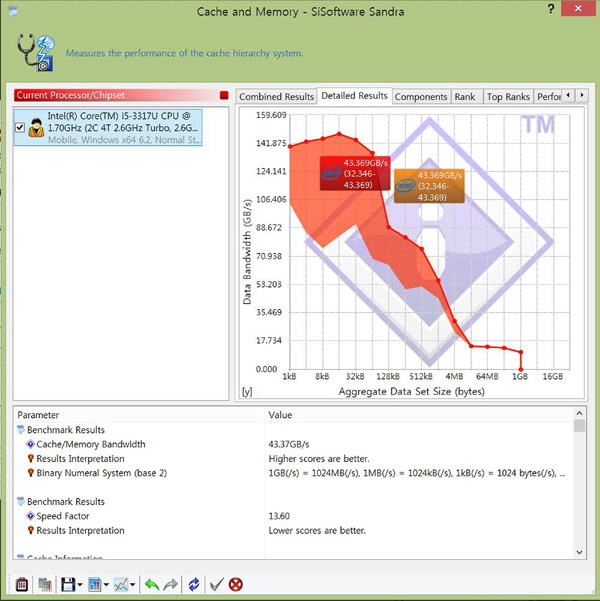Click the grey forward arrow icon
The image size is (600, 601).
click(171, 585)
